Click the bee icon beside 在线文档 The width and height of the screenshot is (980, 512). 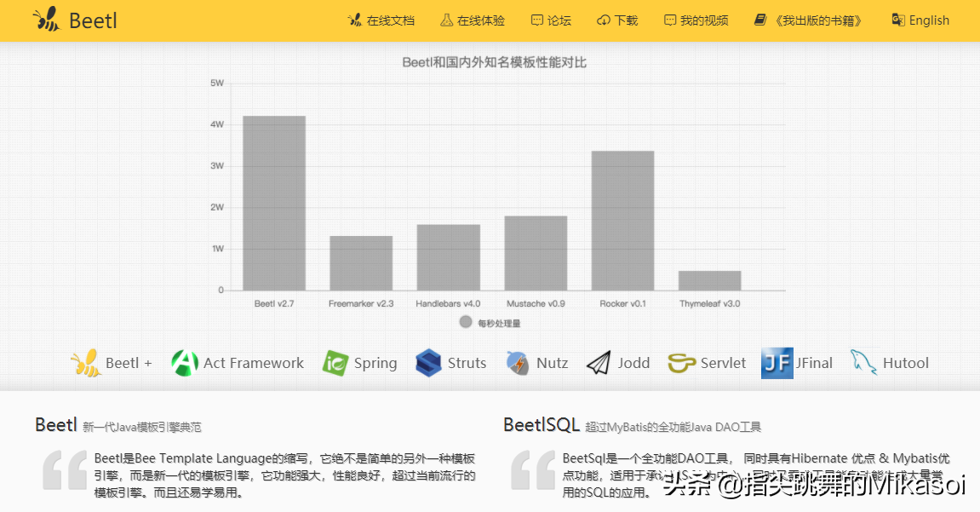click(354, 20)
